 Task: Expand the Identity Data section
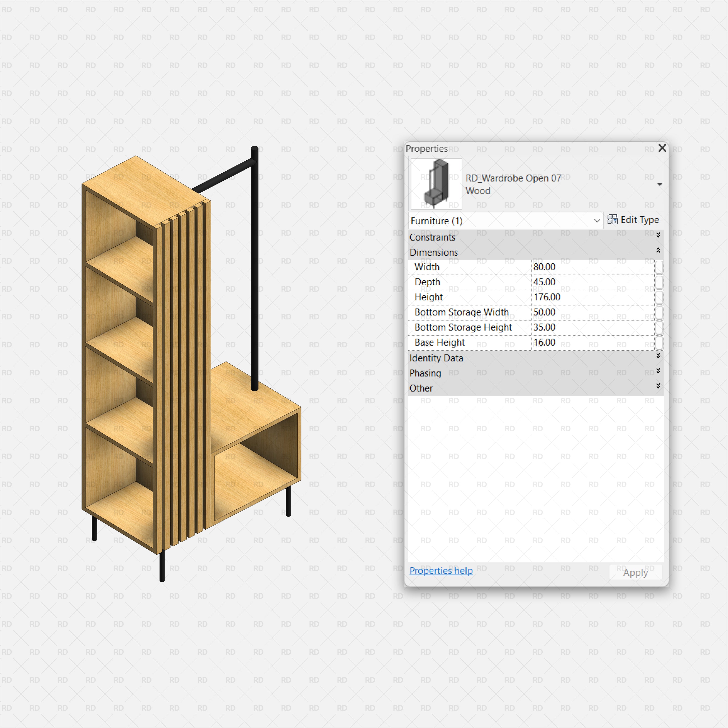[x=658, y=356]
